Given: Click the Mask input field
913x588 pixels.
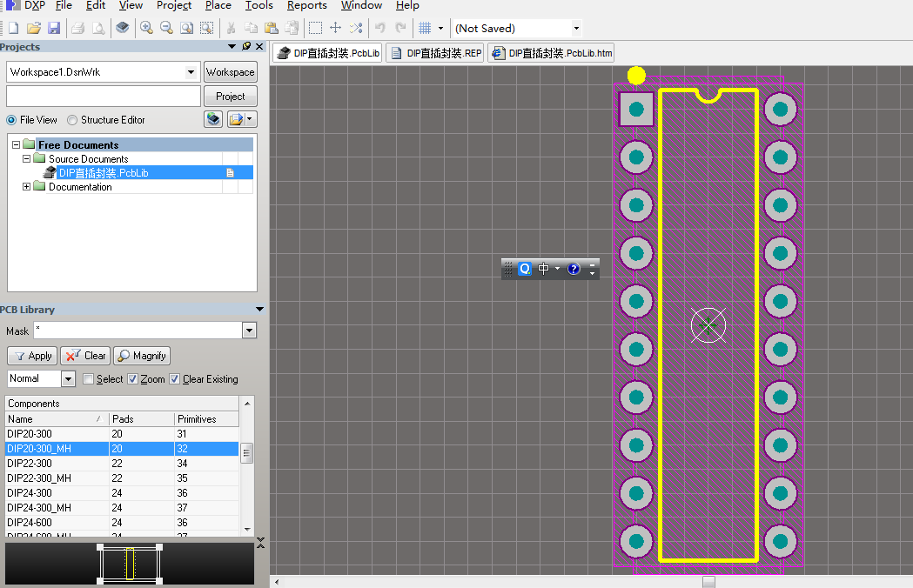Looking at the screenshot, I should pos(138,331).
